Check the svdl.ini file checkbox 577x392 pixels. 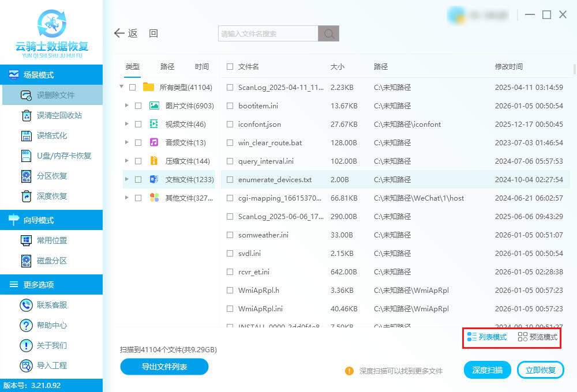230,254
